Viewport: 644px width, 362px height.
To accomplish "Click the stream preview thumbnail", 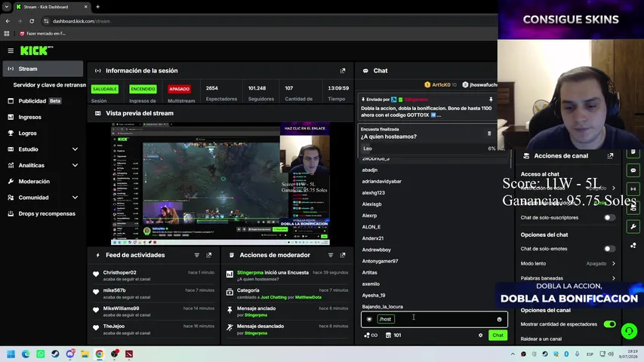I will point(220,183).
